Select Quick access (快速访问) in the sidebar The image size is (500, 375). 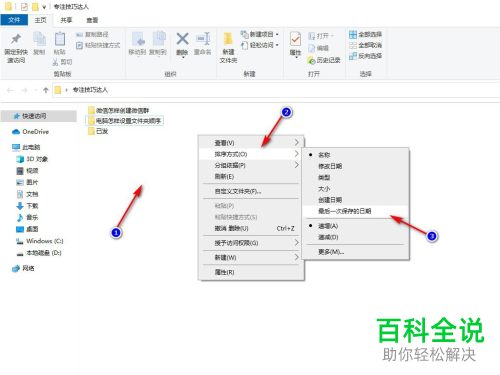[39, 116]
